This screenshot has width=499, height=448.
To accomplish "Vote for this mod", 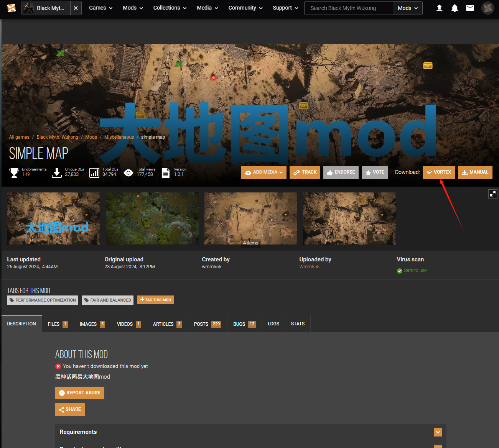I will [x=375, y=172].
